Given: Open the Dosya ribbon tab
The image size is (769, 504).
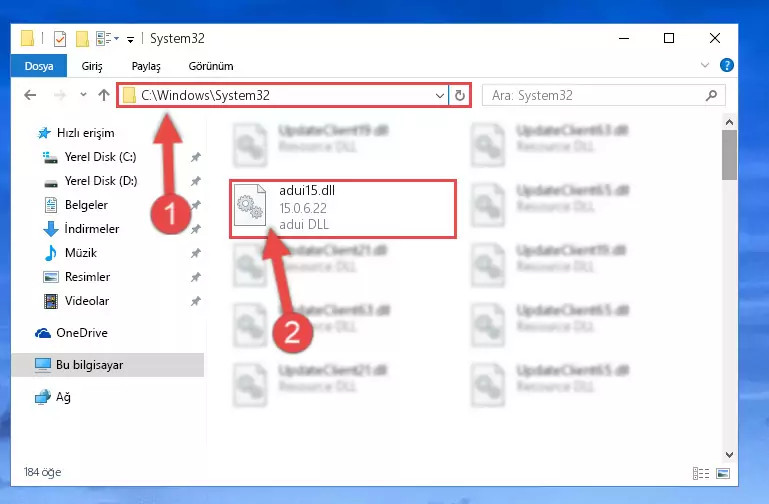Looking at the screenshot, I should [39, 66].
